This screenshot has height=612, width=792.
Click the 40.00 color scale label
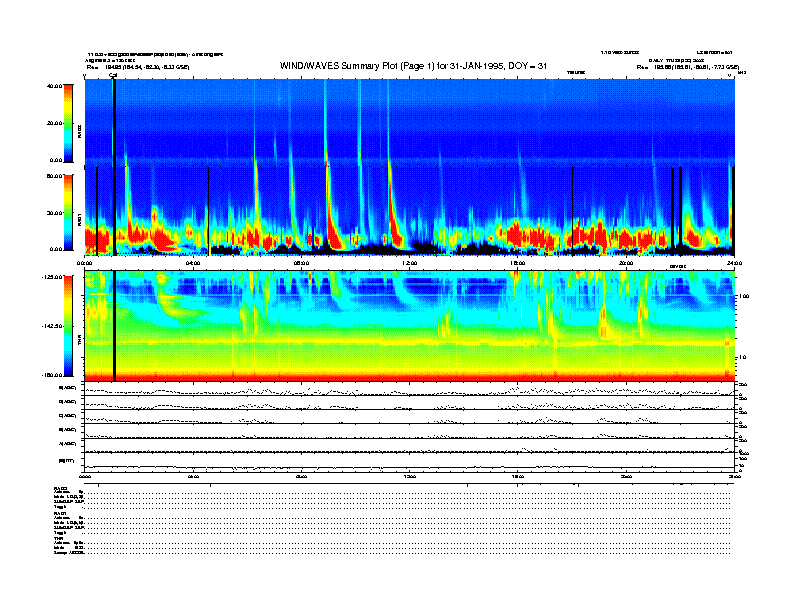[54, 86]
